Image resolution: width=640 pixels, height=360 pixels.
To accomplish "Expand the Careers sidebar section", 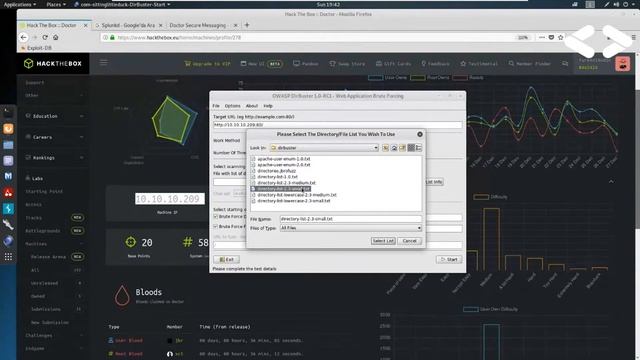I will (x=55, y=137).
